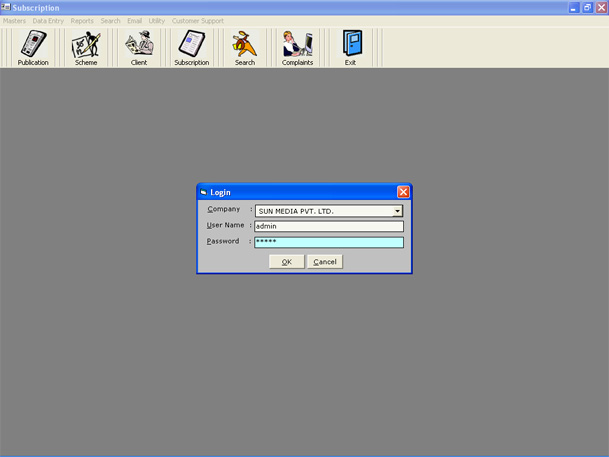Screen dimensions: 609x457
Task: Click the Company label text
Action: [223, 209]
